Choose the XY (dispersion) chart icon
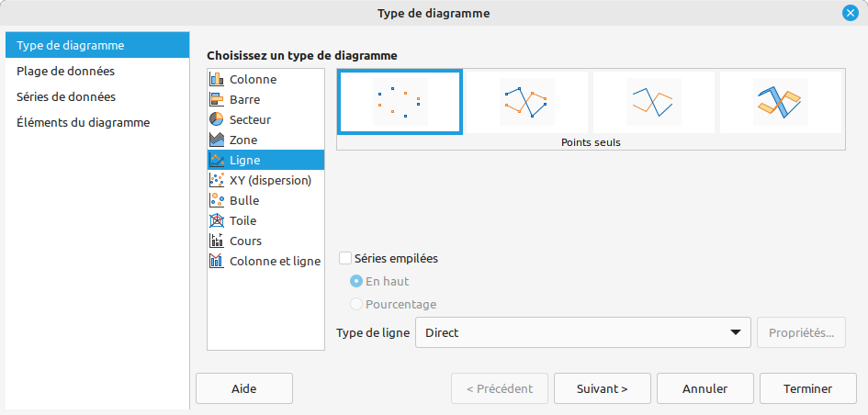 [218, 181]
